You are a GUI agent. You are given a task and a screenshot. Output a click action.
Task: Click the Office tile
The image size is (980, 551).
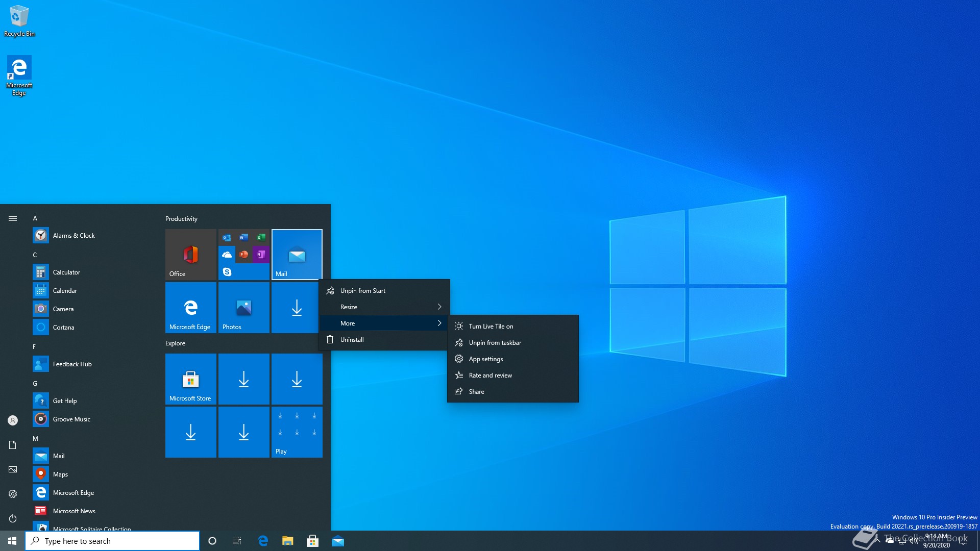[x=191, y=255]
